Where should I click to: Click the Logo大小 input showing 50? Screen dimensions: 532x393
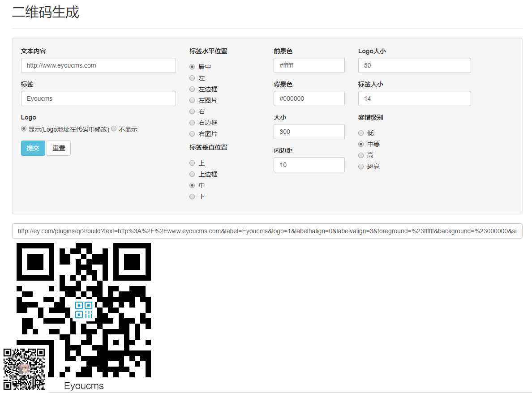pos(414,65)
